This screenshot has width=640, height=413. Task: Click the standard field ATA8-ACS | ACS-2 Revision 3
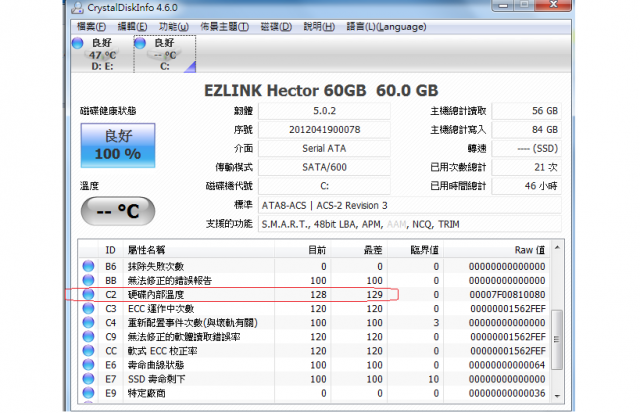[x=410, y=205]
